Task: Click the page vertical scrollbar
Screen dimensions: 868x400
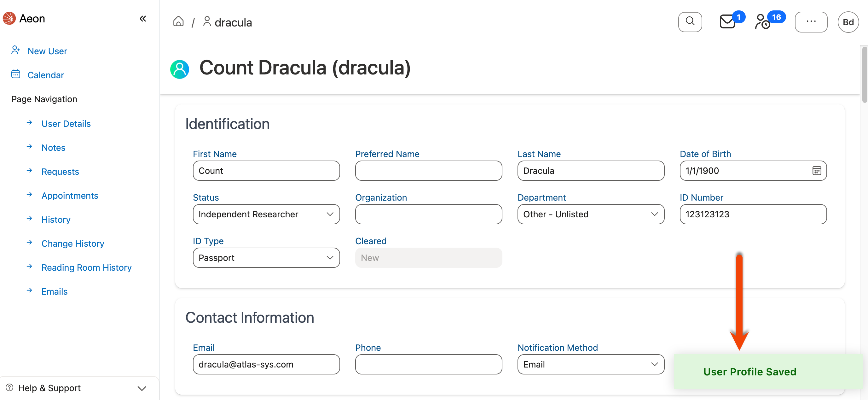Action: (x=864, y=74)
